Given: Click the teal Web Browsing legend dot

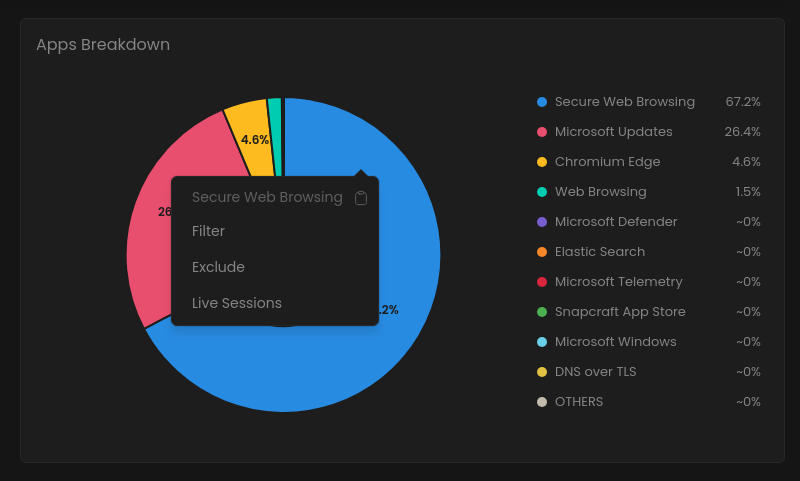Looking at the screenshot, I should click(x=542, y=192).
